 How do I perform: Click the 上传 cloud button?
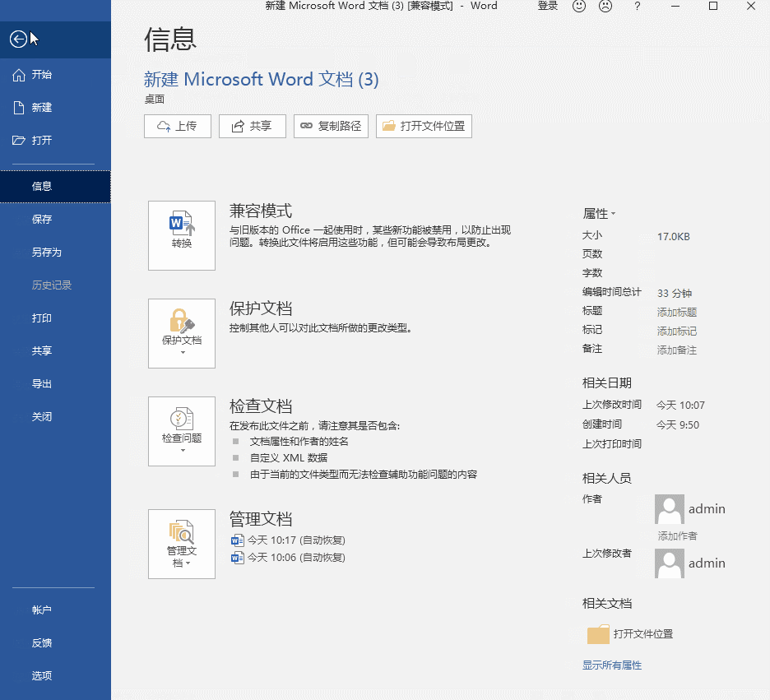coord(178,126)
